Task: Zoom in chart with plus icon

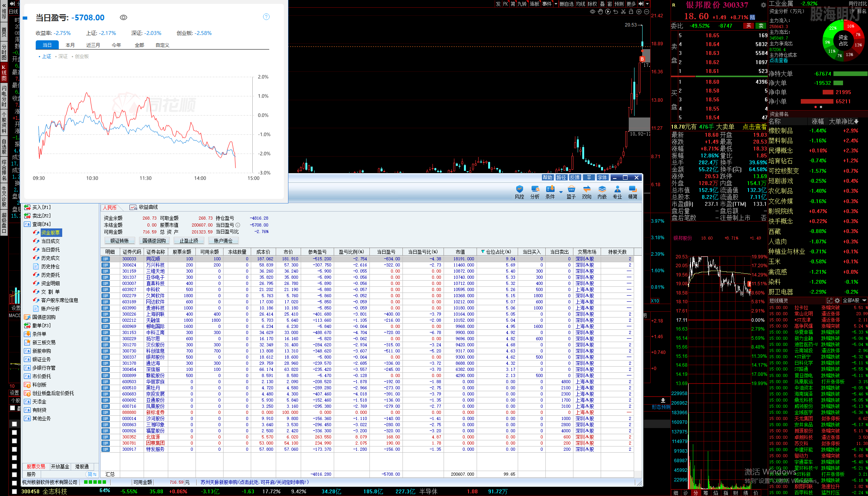Action: [x=639, y=12]
